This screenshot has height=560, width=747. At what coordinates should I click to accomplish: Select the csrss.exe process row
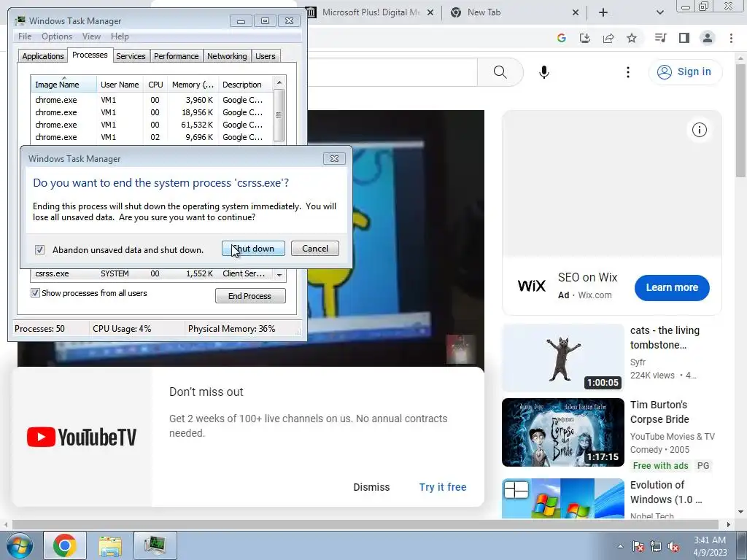coord(152,274)
